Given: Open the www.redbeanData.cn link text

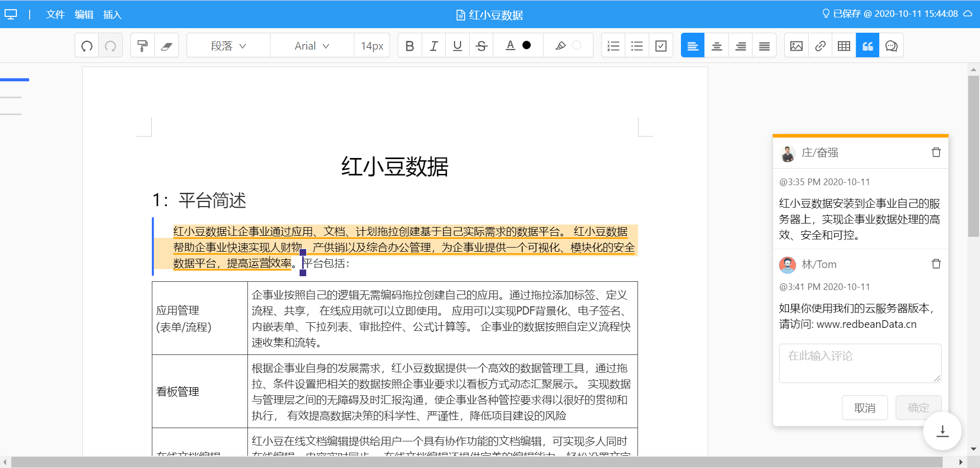Looking at the screenshot, I should coord(867,324).
